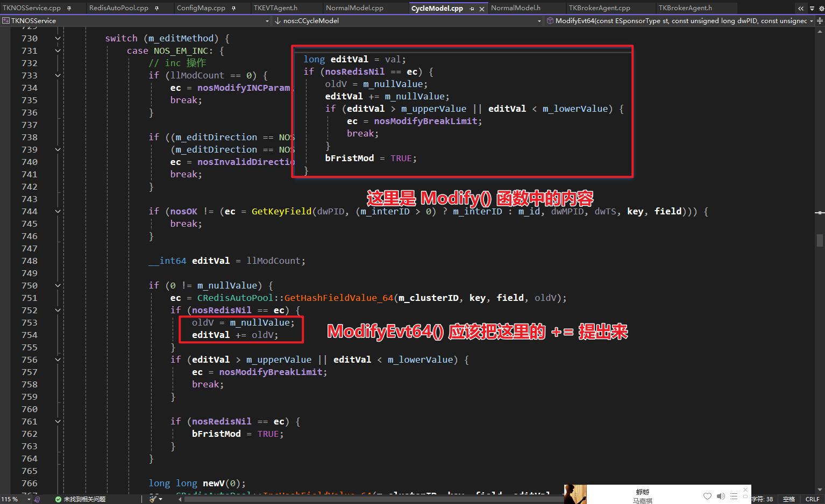Screen dimensions: 825x504
Task: Mute the music player volume icon
Action: (x=721, y=496)
